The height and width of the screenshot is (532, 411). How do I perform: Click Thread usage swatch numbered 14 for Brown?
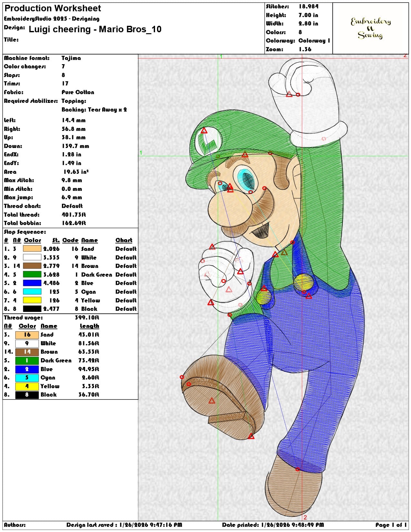[x=27, y=352]
